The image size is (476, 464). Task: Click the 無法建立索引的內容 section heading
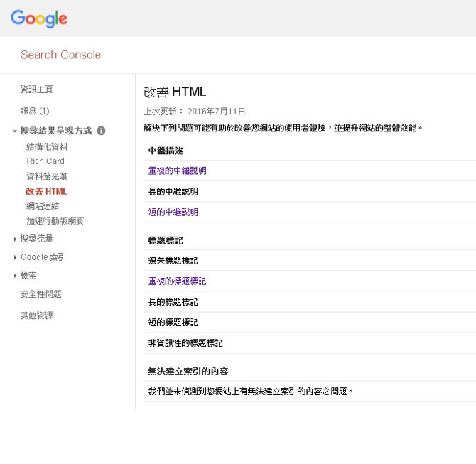tap(188, 371)
